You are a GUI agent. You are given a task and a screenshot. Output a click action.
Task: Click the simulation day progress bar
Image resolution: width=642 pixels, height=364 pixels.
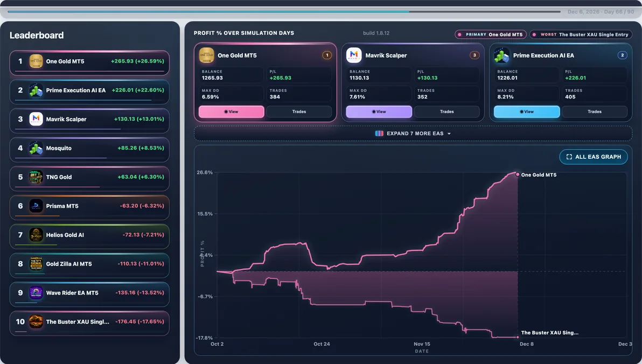point(284,11)
